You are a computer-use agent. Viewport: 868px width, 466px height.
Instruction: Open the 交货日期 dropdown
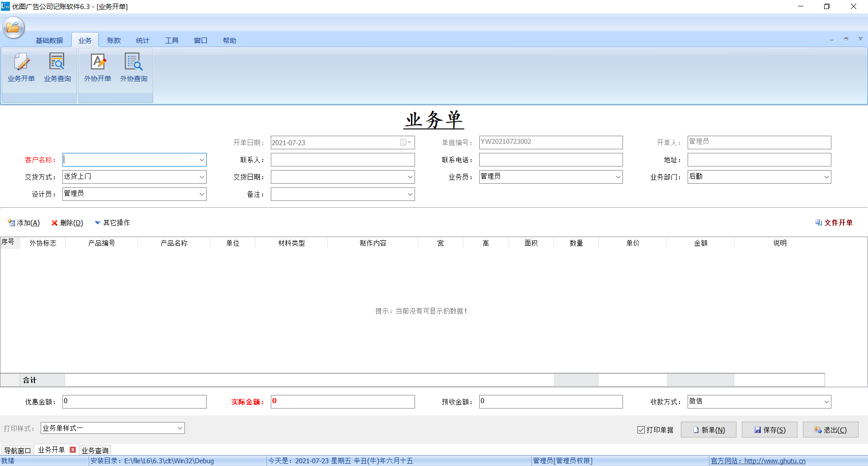click(x=410, y=177)
